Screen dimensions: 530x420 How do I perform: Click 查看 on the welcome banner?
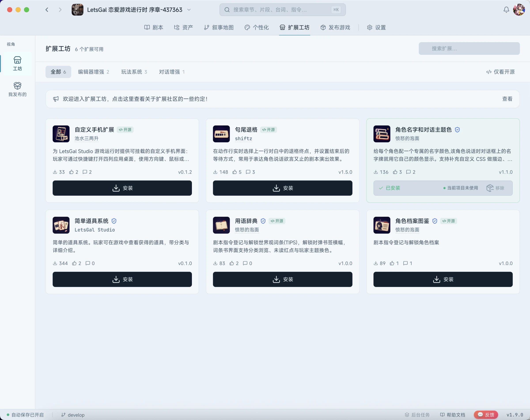(507, 99)
